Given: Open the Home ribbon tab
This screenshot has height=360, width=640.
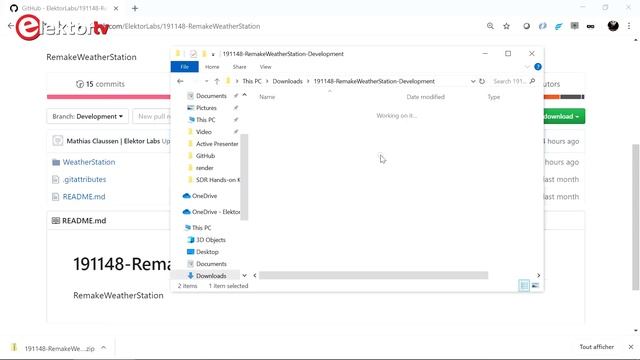Looking at the screenshot, I should [x=212, y=67].
